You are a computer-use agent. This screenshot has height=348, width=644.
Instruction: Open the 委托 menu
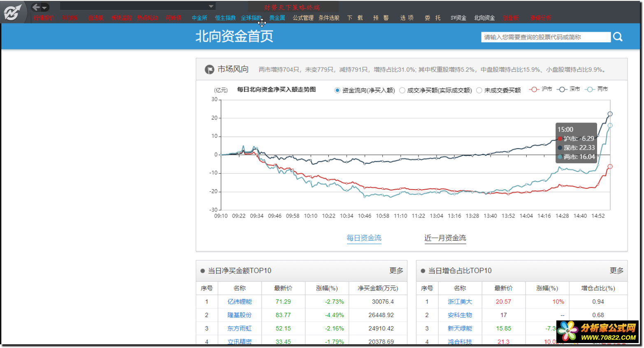pyautogui.click(x=432, y=18)
